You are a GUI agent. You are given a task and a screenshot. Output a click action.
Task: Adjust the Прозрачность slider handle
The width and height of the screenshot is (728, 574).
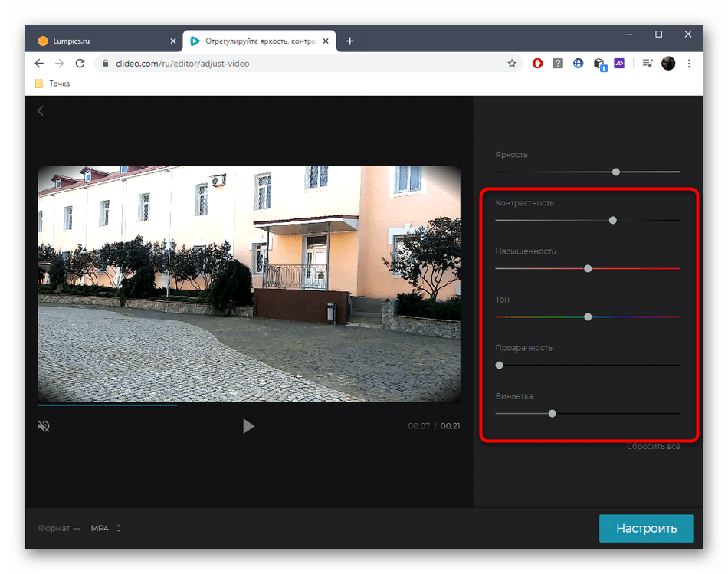point(499,365)
